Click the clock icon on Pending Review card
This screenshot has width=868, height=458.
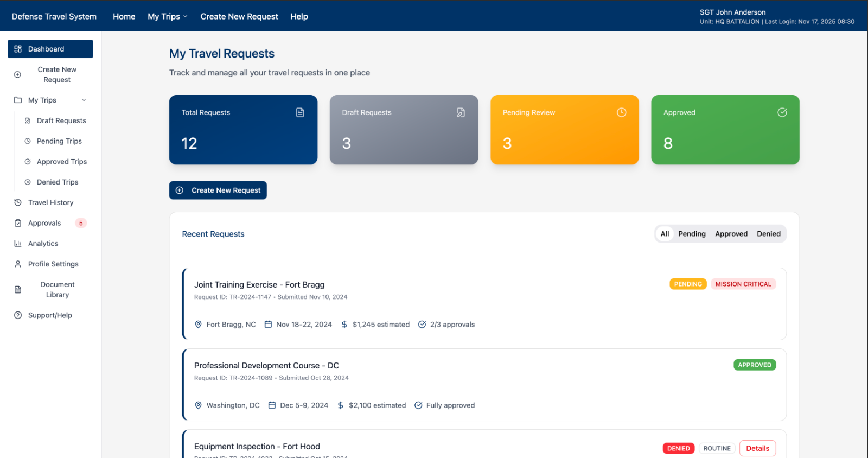[x=622, y=112]
